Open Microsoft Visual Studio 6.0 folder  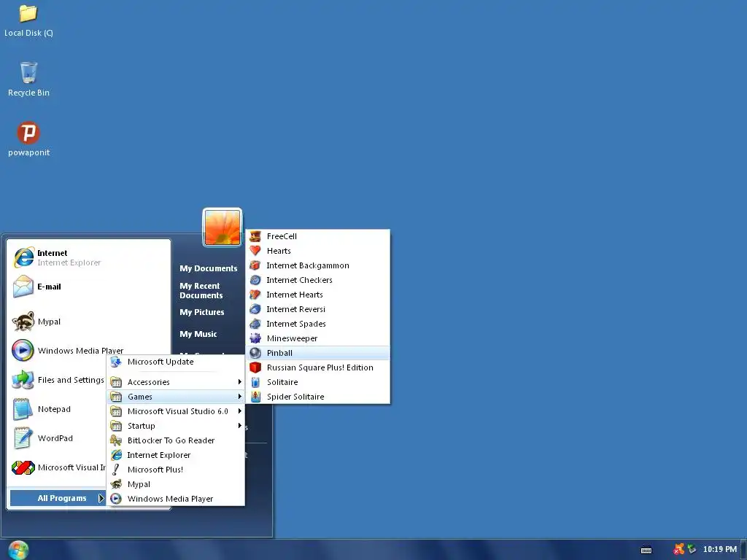[176, 411]
